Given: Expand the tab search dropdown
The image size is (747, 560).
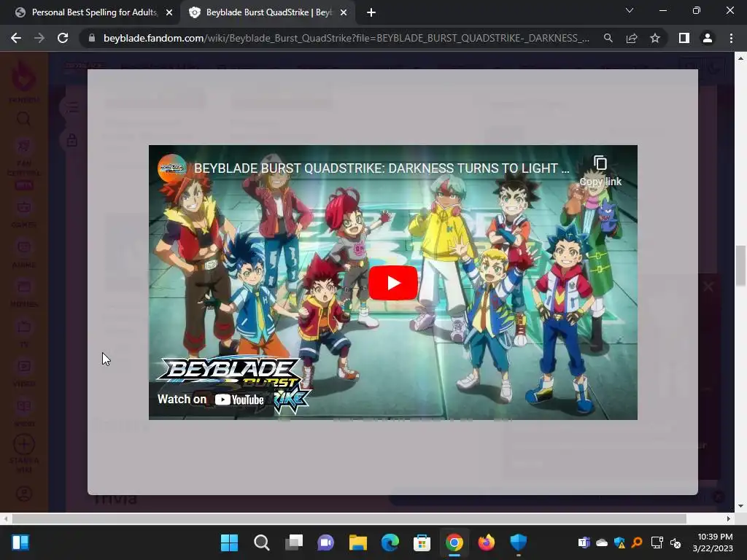Looking at the screenshot, I should (630, 10).
